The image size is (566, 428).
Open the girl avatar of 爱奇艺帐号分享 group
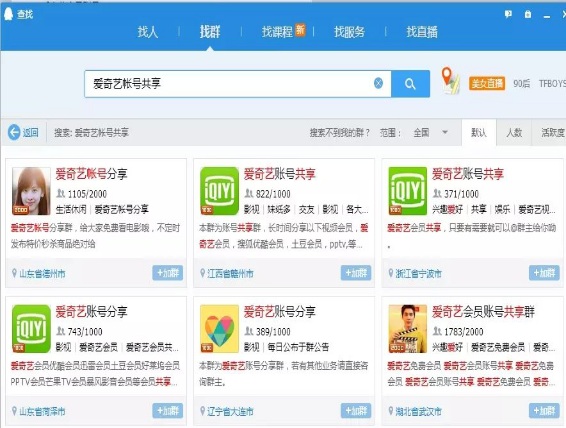point(31,191)
